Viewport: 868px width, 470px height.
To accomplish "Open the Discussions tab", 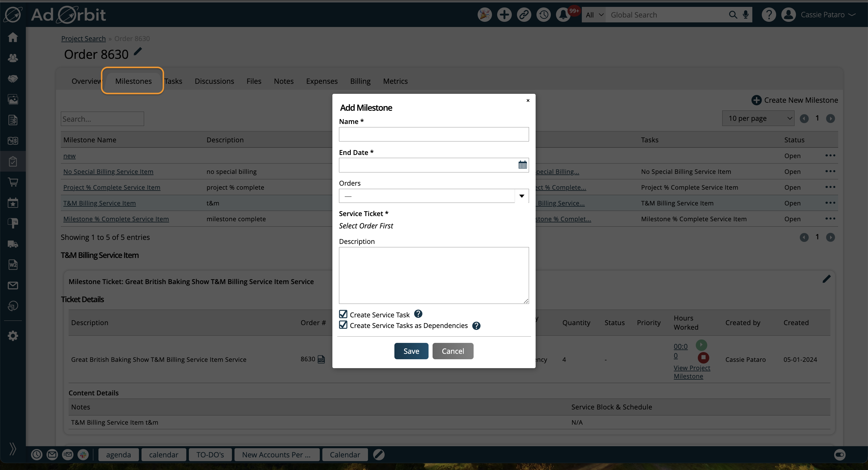I will 214,81.
